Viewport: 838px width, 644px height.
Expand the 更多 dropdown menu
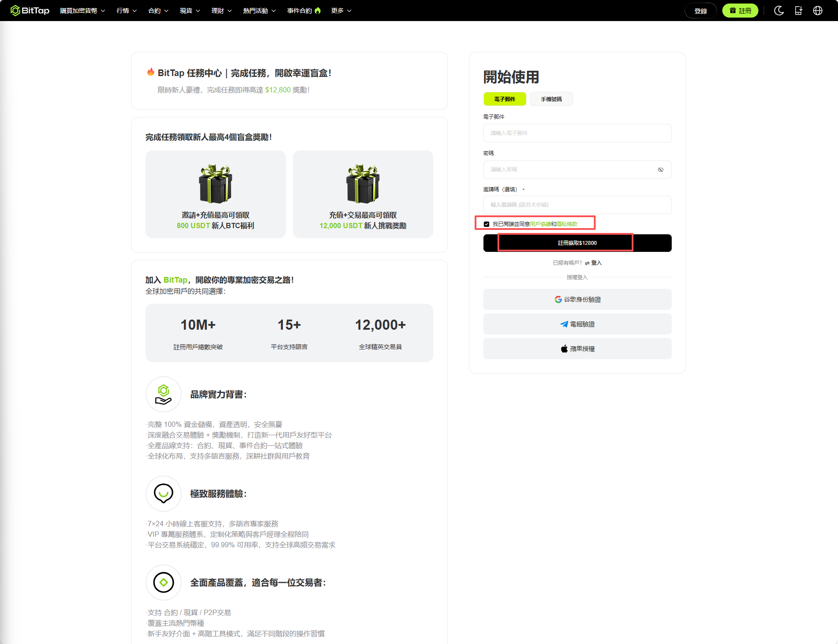[x=341, y=11]
